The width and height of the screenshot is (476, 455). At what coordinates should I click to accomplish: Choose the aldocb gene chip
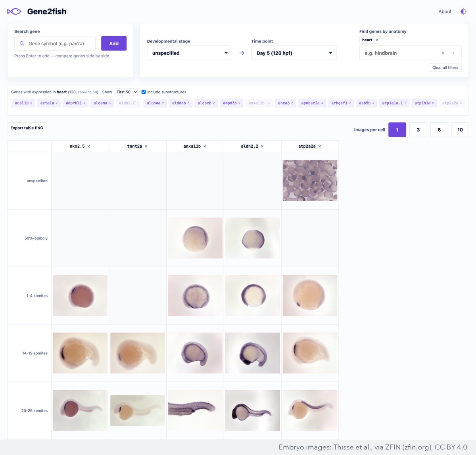[206, 103]
